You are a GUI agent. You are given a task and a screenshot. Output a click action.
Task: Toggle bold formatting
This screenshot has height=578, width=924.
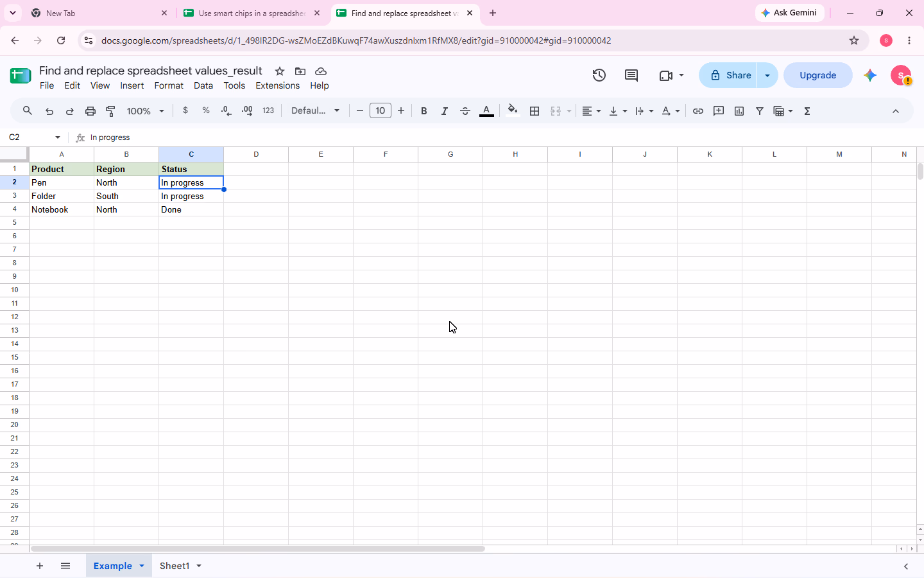click(424, 111)
